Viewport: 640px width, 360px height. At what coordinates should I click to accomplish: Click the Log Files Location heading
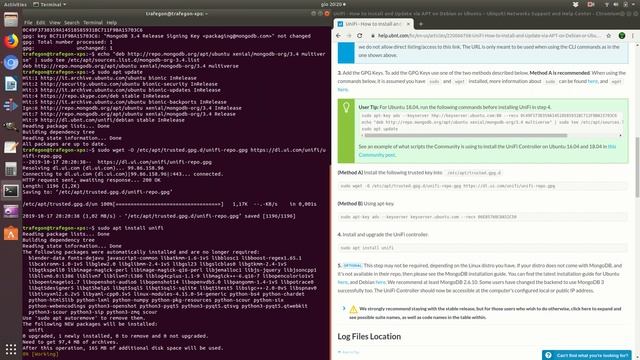(369, 336)
